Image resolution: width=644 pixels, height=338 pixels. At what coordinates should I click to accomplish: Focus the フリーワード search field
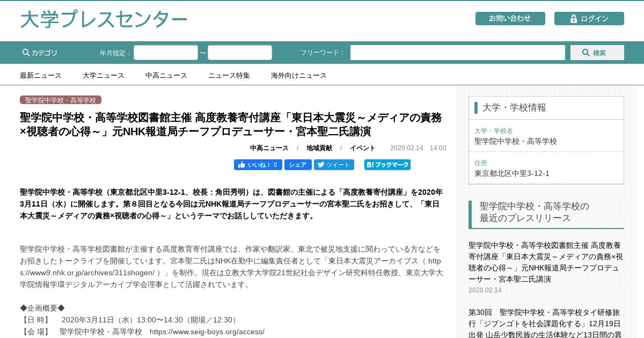point(458,53)
